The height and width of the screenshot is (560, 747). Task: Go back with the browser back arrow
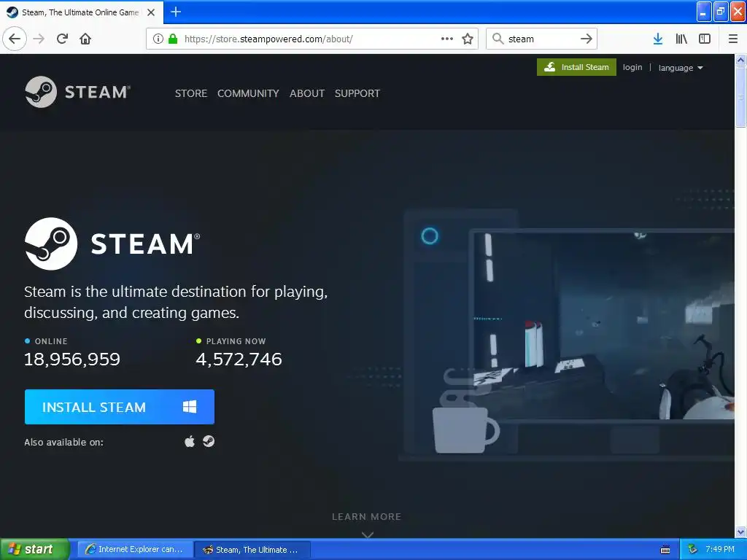(15, 39)
